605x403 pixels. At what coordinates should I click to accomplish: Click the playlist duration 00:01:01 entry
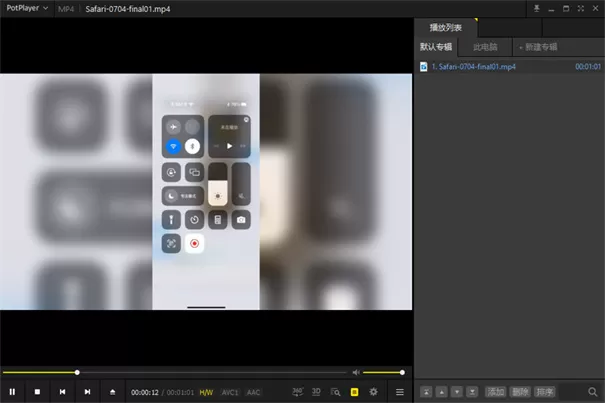pos(588,66)
